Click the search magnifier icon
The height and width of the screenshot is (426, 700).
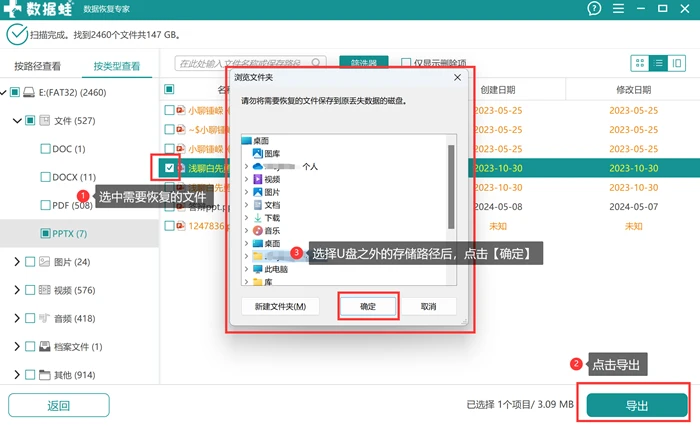(316, 63)
